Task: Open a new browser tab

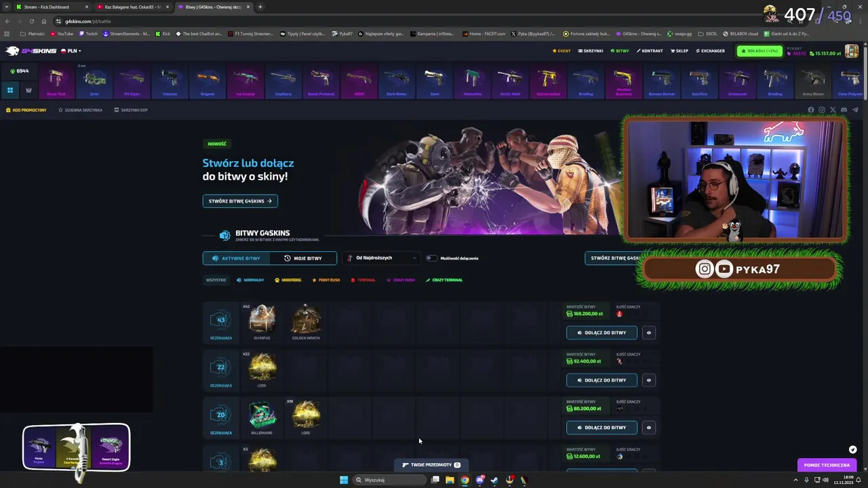Action: point(260,7)
